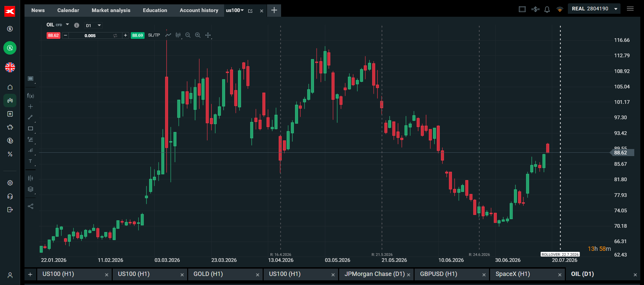Click the red 88.62 sell price button
This screenshot has height=285, width=644.
pyautogui.click(x=53, y=35)
